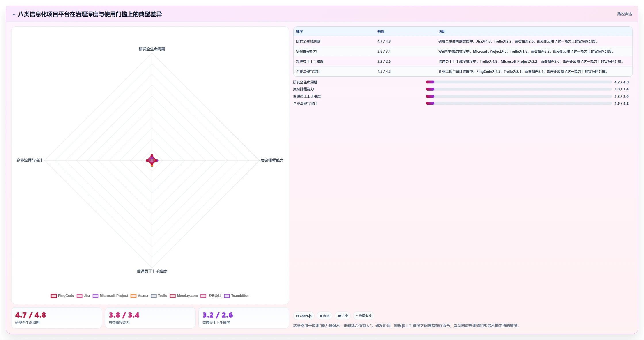The width and height of the screenshot is (644, 340).
Task: Click 企业治理与审计 progress bar
Action: 519,103
